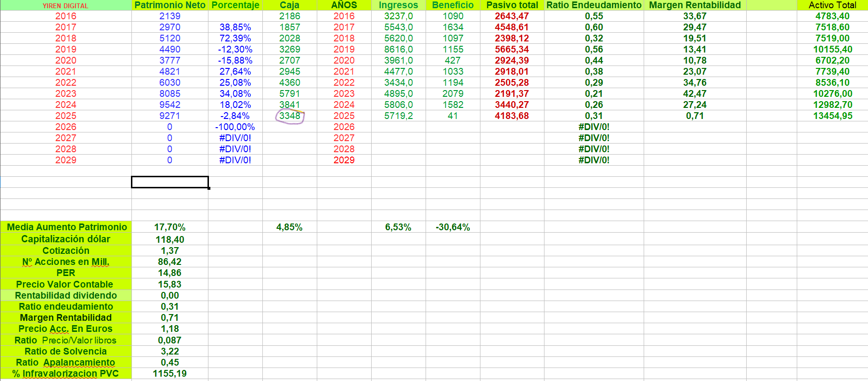Select the Ingresos column header
Viewport: 868px width, 381px height.
point(399,5)
